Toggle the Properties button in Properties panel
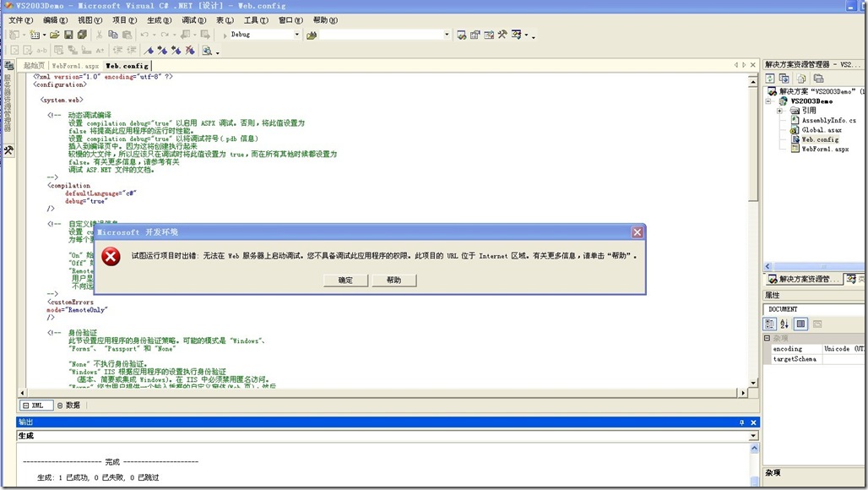Screen dimensions: 868x490 800,324
